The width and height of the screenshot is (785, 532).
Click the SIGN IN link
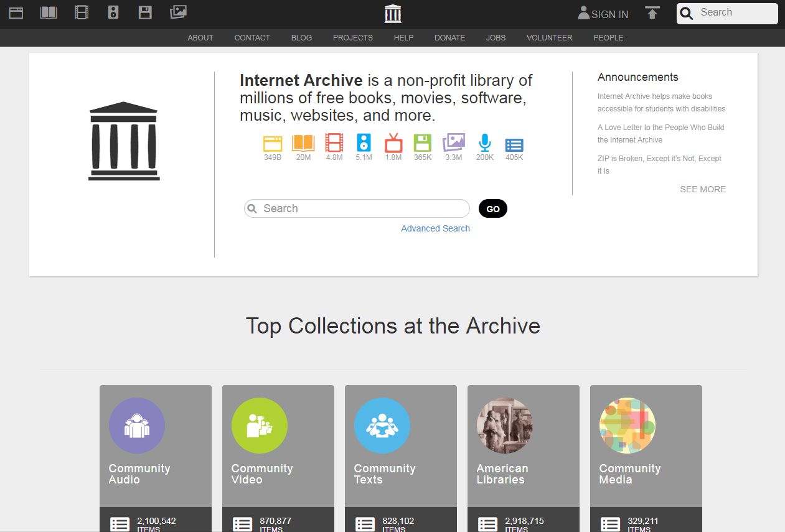609,14
